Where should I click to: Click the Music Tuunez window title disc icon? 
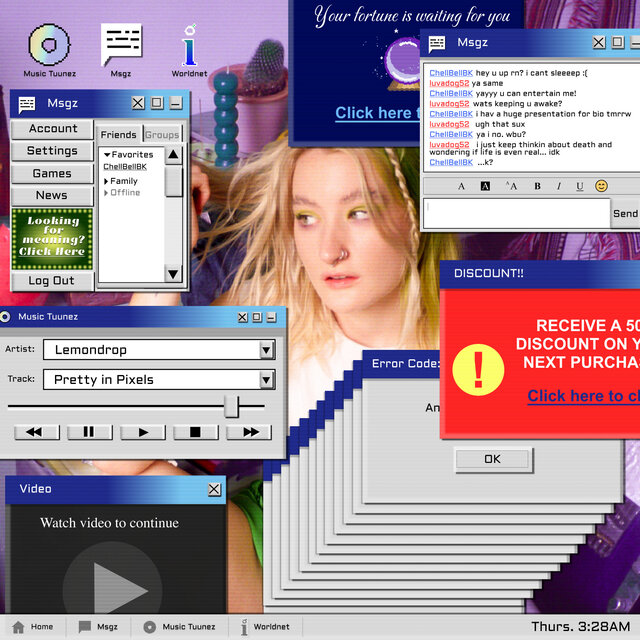[x=5, y=317]
